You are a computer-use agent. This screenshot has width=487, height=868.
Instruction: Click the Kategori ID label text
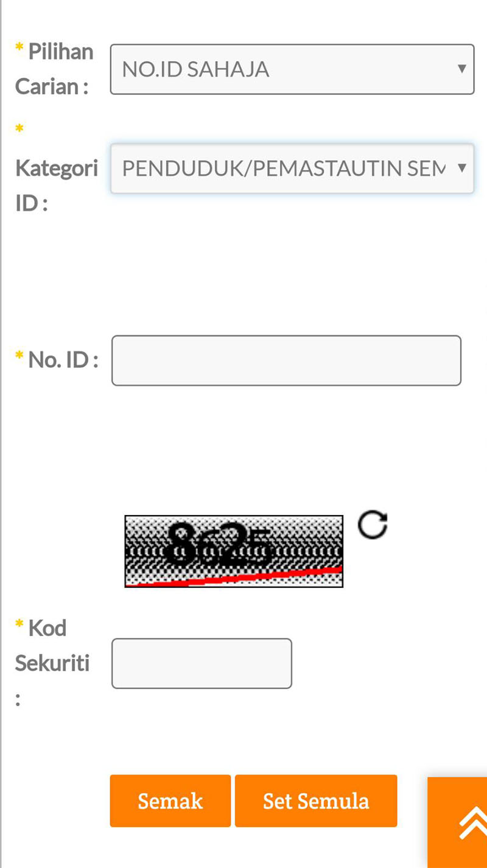point(57,186)
